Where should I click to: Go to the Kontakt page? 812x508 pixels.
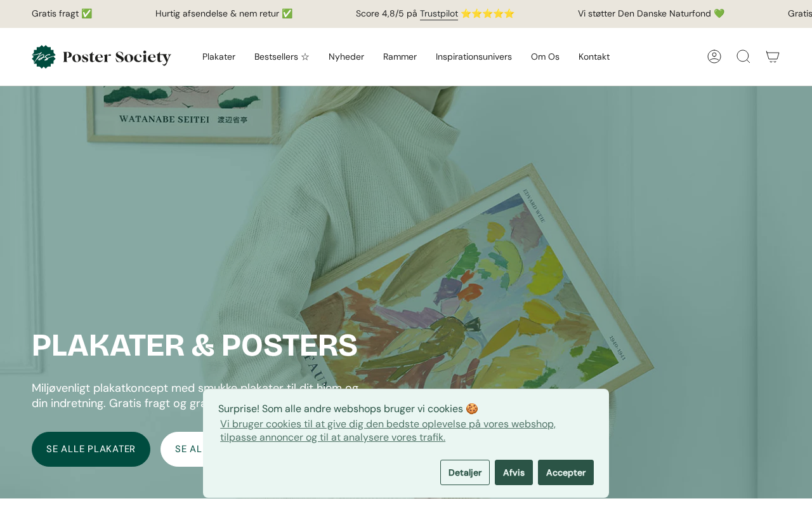pos(594,57)
